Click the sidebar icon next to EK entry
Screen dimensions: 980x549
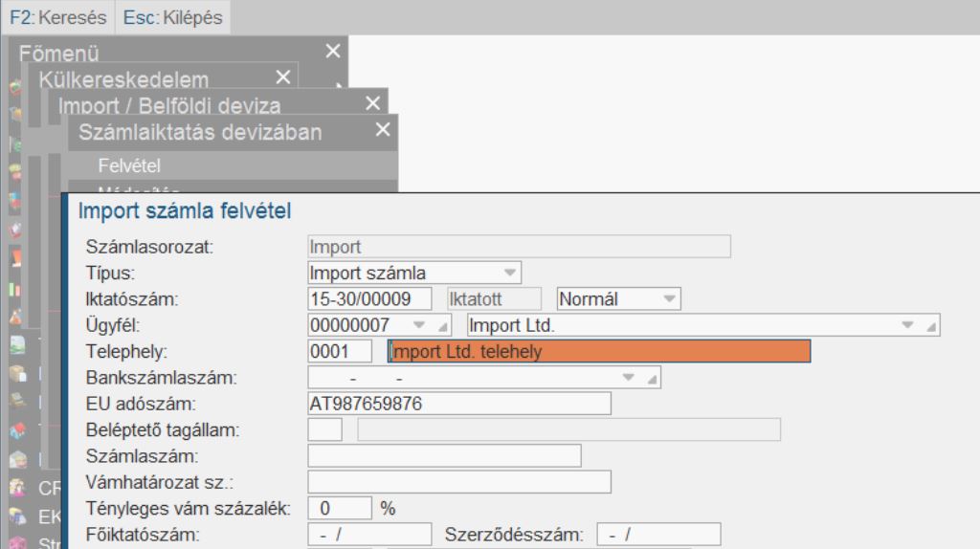(17, 516)
